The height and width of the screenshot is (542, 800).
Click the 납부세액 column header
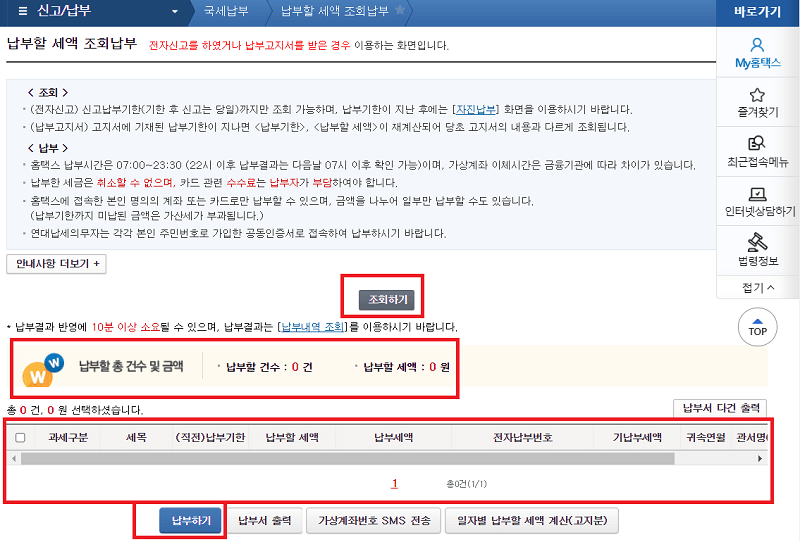(393, 438)
